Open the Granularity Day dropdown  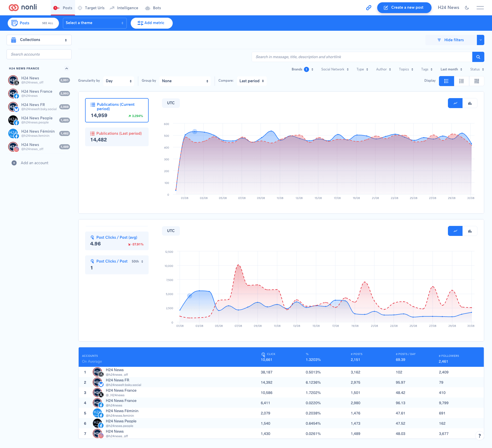click(119, 81)
